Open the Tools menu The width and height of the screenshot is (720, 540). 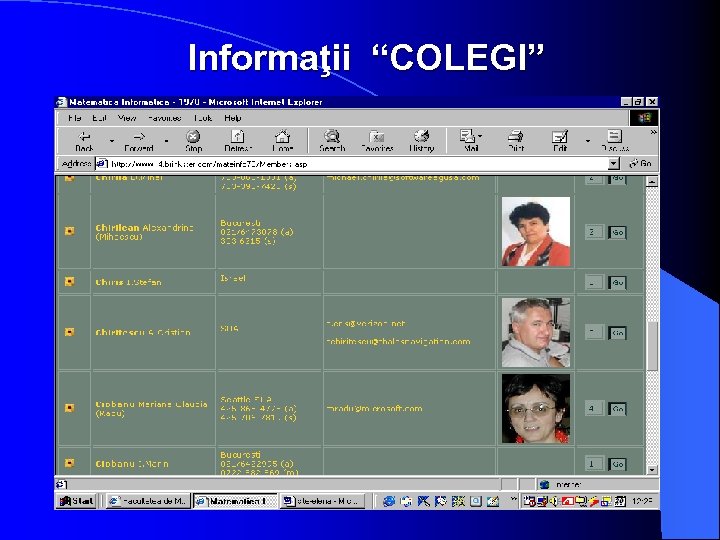(x=202, y=118)
